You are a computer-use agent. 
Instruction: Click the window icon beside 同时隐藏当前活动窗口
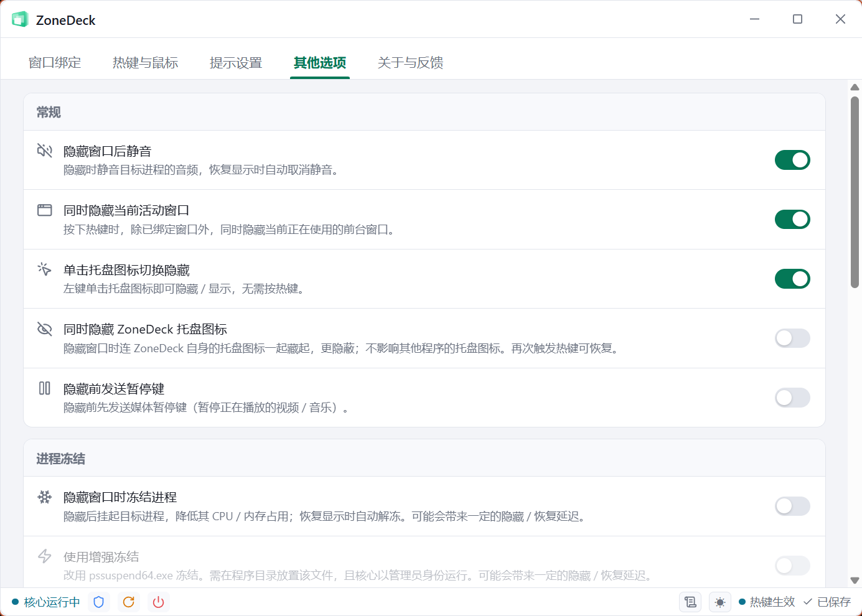coord(45,210)
